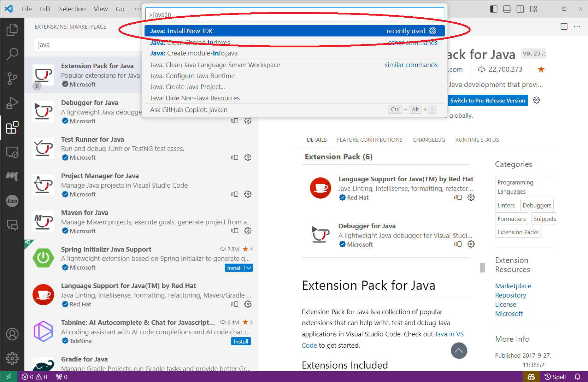Screen dimensions: 588x382
Task: Open the Marketplace resource link
Action: tap(513, 286)
